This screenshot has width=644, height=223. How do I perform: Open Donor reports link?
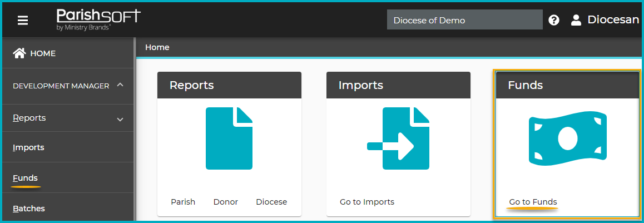coord(226,202)
